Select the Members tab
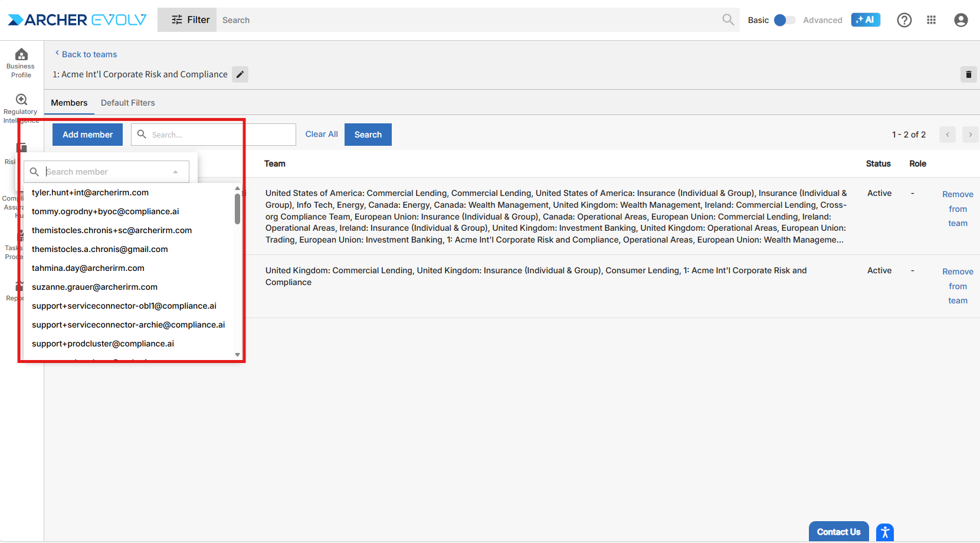Viewport: 980px width, 543px height. coord(69,103)
